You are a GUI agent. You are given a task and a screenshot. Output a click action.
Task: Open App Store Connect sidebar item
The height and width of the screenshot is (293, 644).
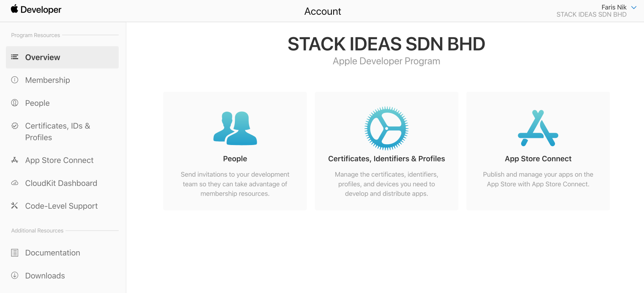[60, 160]
